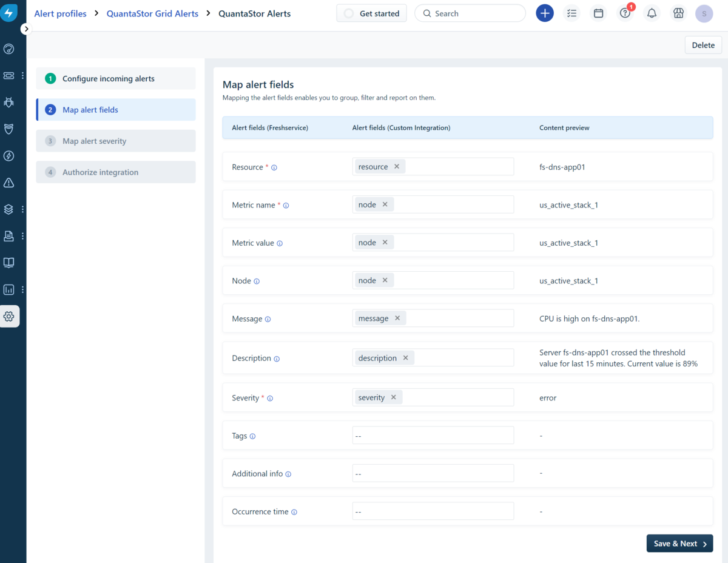Click the Save & Next button

coord(679,544)
